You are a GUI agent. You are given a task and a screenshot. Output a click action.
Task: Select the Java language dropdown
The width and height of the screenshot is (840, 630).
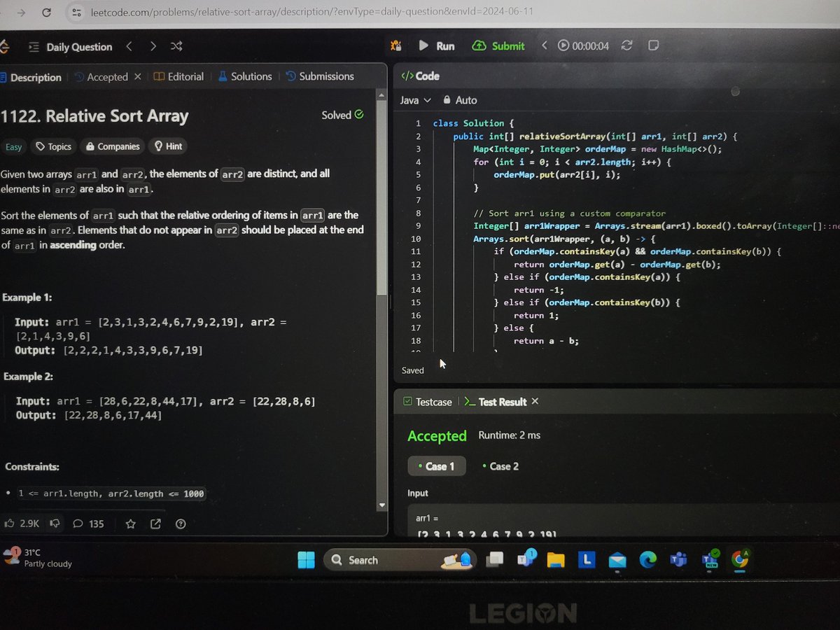(416, 101)
